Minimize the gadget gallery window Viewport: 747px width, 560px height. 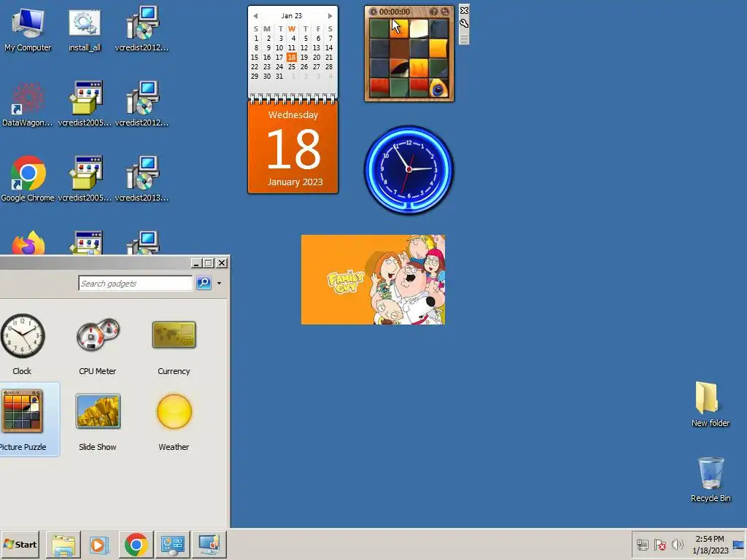(x=196, y=262)
